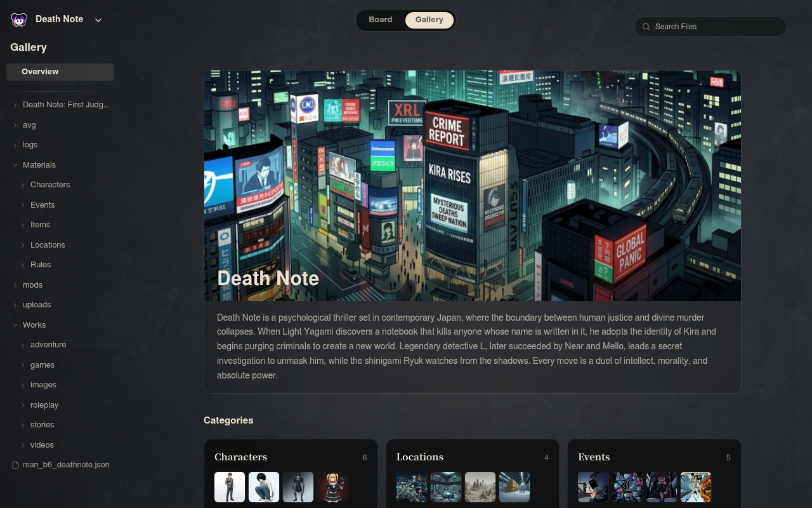Expand the Rules subfolder chevron
This screenshot has width=812, height=508.
coord(23,265)
